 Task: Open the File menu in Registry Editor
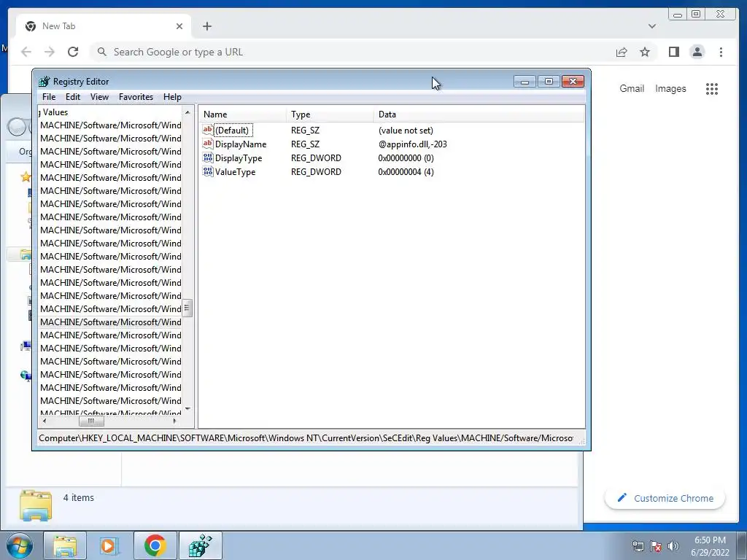(x=49, y=97)
